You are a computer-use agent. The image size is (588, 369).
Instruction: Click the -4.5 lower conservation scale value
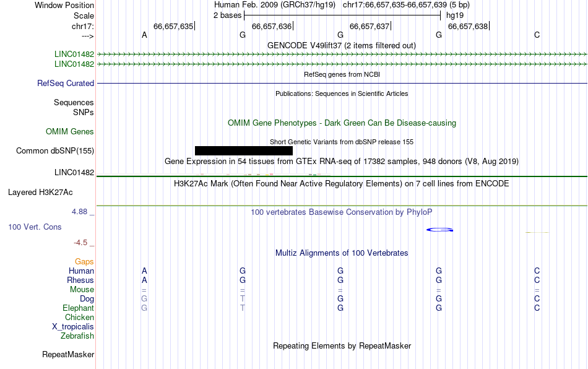pyautogui.click(x=80, y=243)
